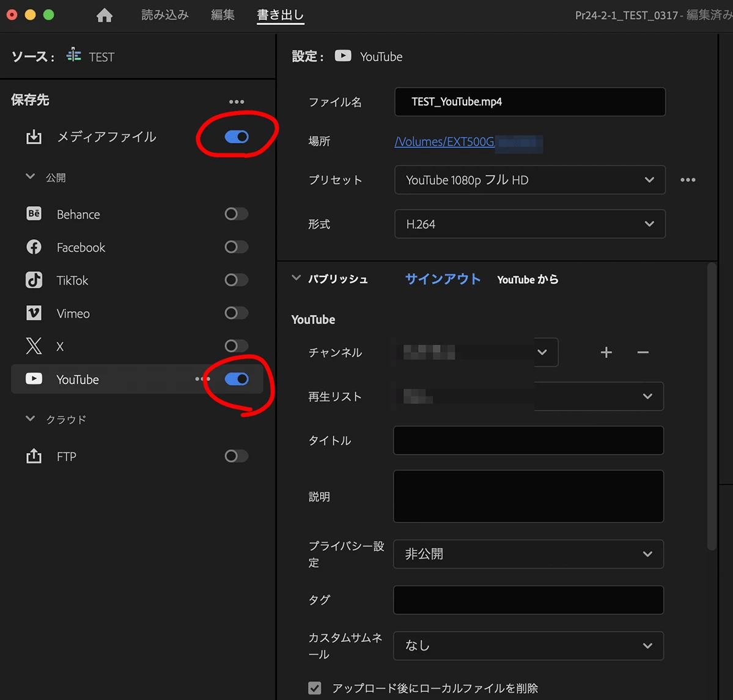Click the タグ input field
733x700 pixels.
[528, 600]
